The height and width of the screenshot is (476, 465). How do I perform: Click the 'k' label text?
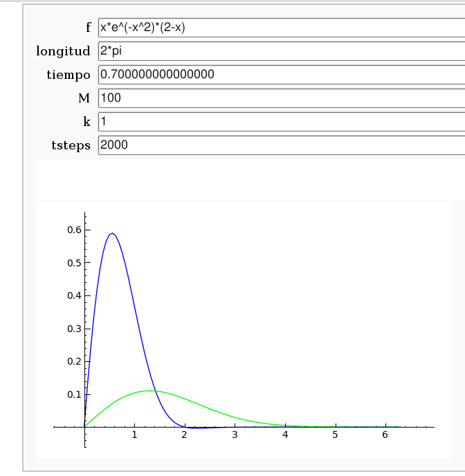pos(86,122)
